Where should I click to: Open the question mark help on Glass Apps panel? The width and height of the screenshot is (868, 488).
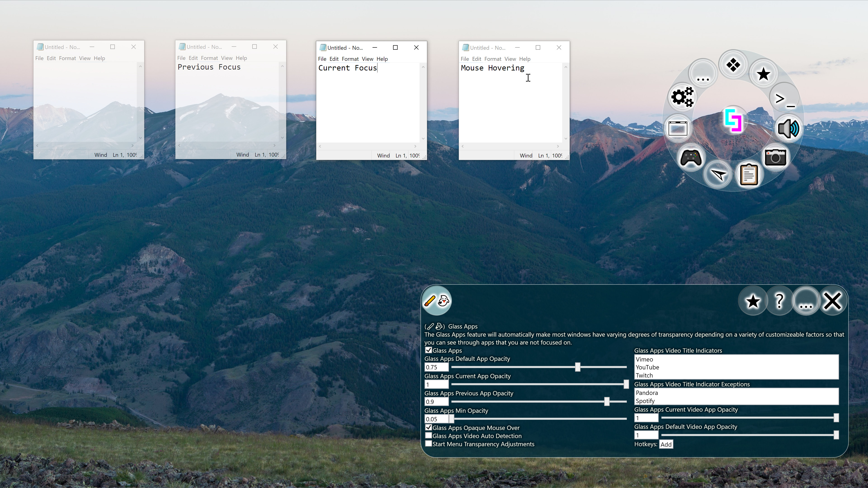pos(779,301)
